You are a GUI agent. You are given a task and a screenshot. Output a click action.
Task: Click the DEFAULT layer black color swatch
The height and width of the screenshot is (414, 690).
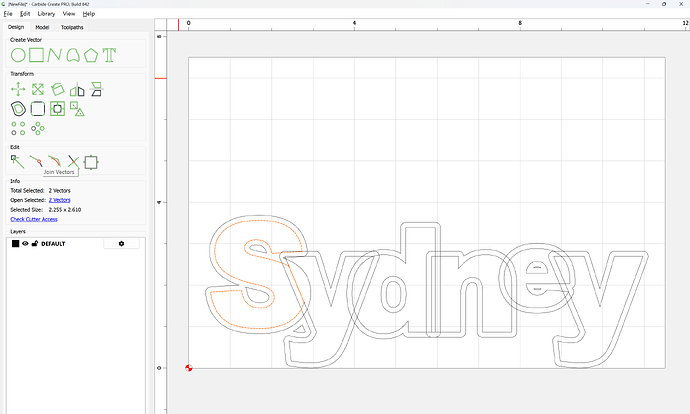pyautogui.click(x=15, y=243)
